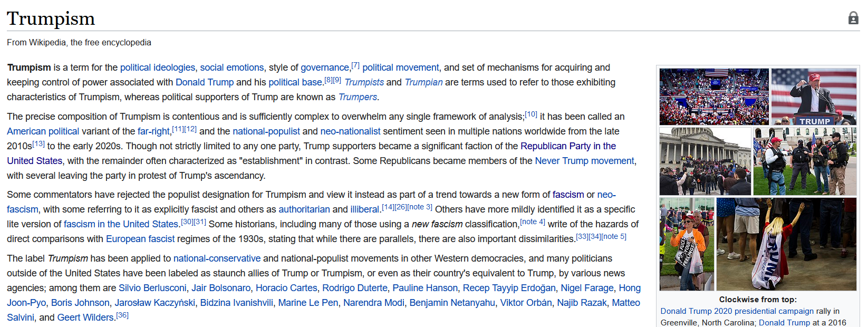View the Capitol building crowd photo

click(x=706, y=161)
